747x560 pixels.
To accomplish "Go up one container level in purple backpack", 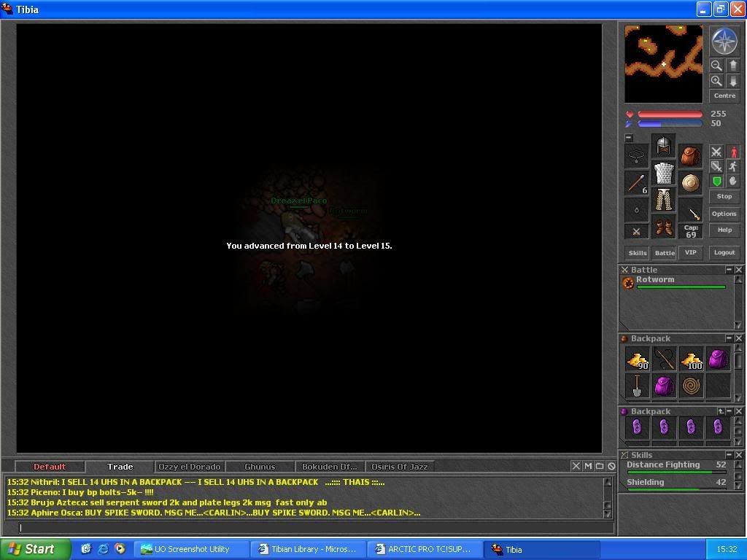I will pyautogui.click(x=721, y=411).
